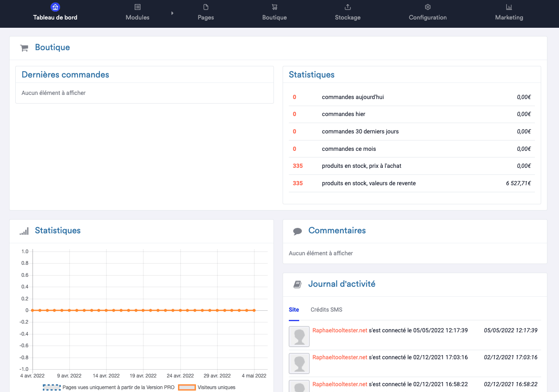
Task: Open Raphaeltooltester.net link from 02/12/2021 16:58:22
Action: tap(340, 384)
